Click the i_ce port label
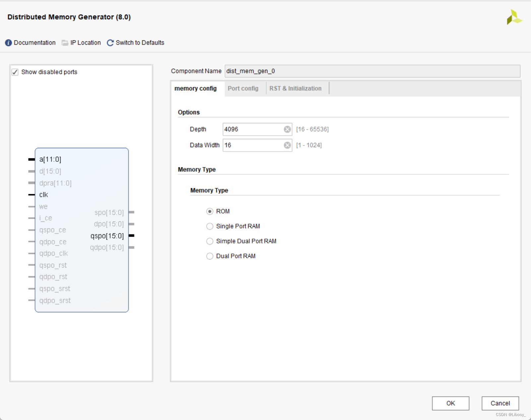531x420 pixels. point(45,218)
